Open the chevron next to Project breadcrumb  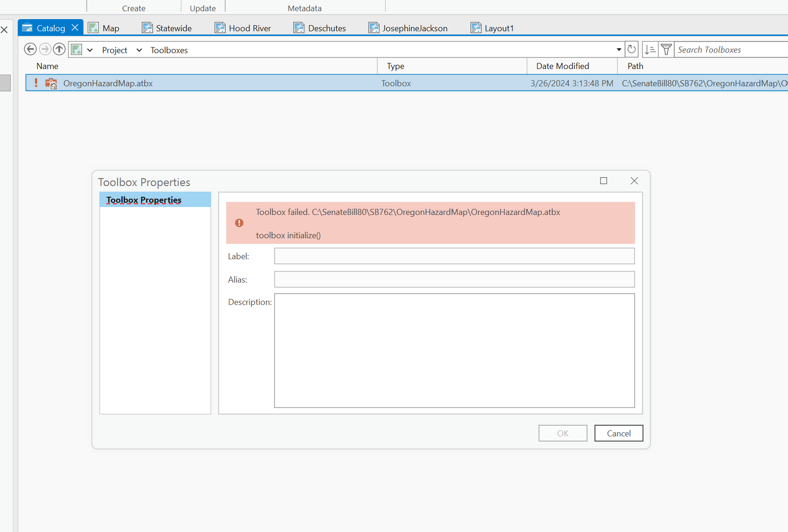pyautogui.click(x=139, y=50)
